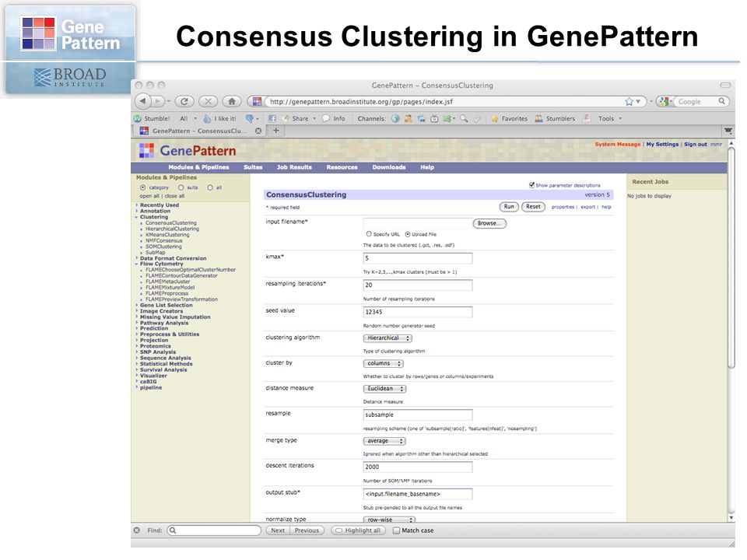Click the browser Forward button

click(x=159, y=101)
